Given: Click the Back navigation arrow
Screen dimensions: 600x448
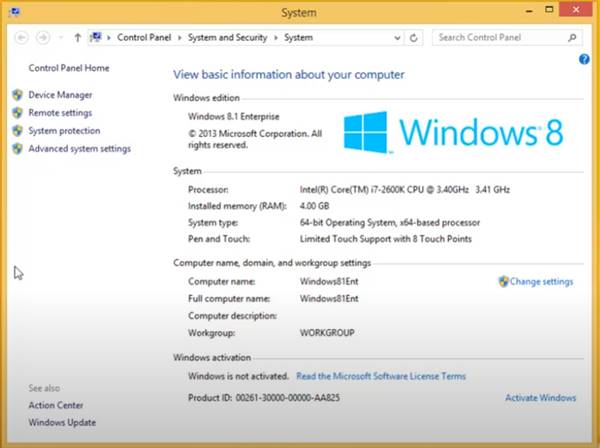Looking at the screenshot, I should click(x=21, y=37).
